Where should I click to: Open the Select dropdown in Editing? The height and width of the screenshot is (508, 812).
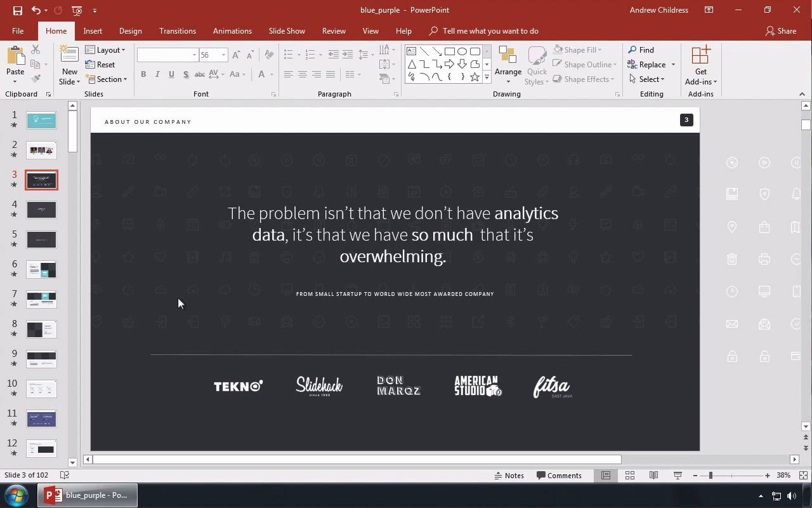pyautogui.click(x=646, y=79)
